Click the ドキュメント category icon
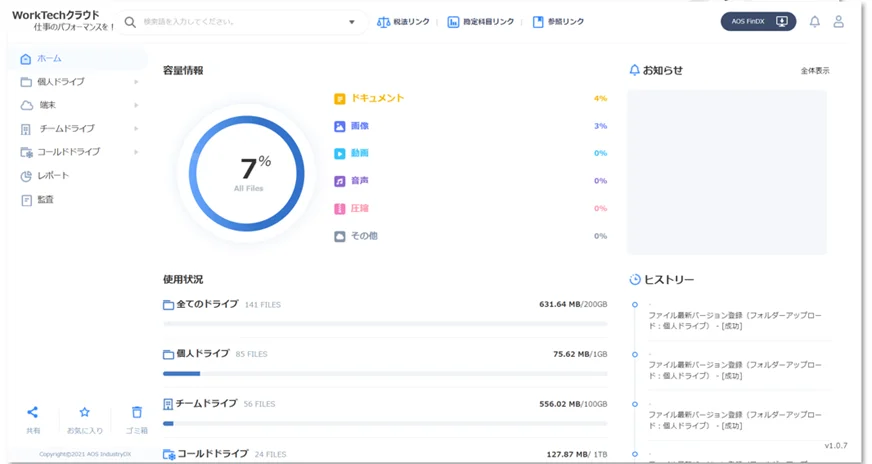The width and height of the screenshot is (872, 464). 339,99
